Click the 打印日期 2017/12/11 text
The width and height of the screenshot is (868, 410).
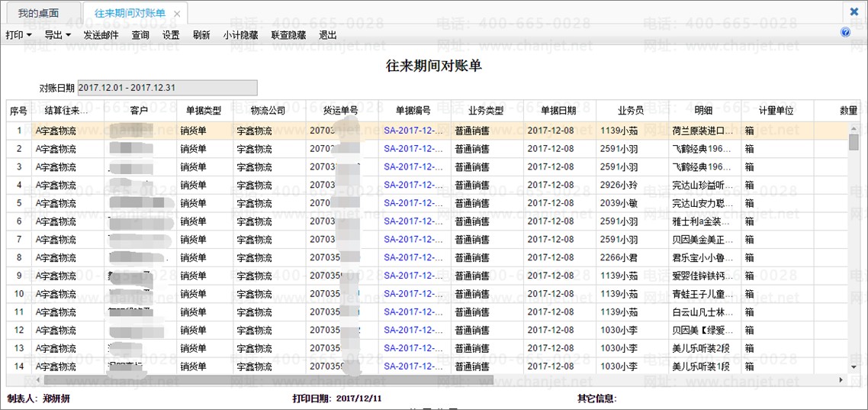tap(337, 399)
